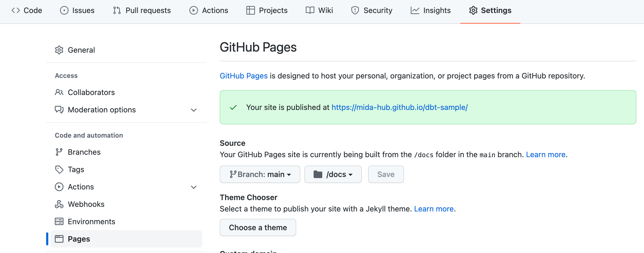Open General settings in sidebar
Screen dimensions: 644x253
(126, 50)
